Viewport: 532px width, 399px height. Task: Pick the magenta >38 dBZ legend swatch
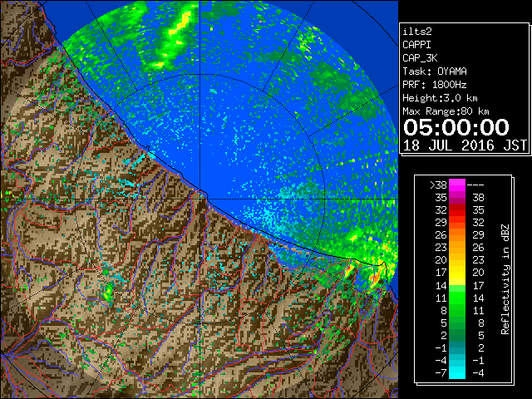click(457, 185)
